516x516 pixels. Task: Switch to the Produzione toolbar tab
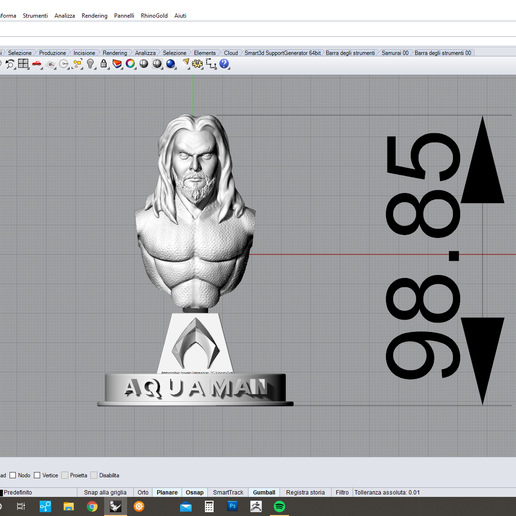pyautogui.click(x=52, y=53)
